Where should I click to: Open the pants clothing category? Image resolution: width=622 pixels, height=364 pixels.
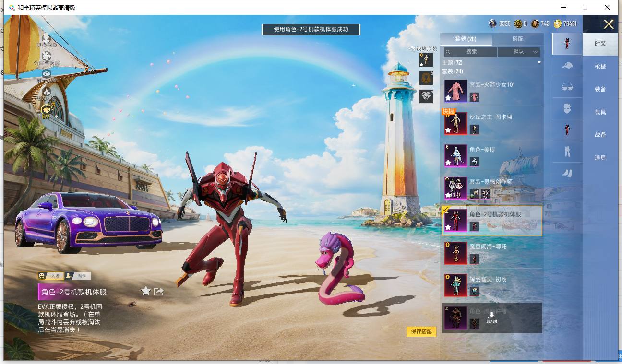click(567, 152)
